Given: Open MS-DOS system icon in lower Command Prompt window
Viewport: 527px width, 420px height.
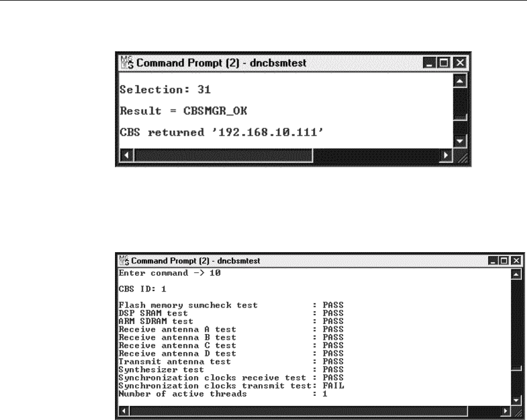Looking at the screenshot, I should pos(124,260).
